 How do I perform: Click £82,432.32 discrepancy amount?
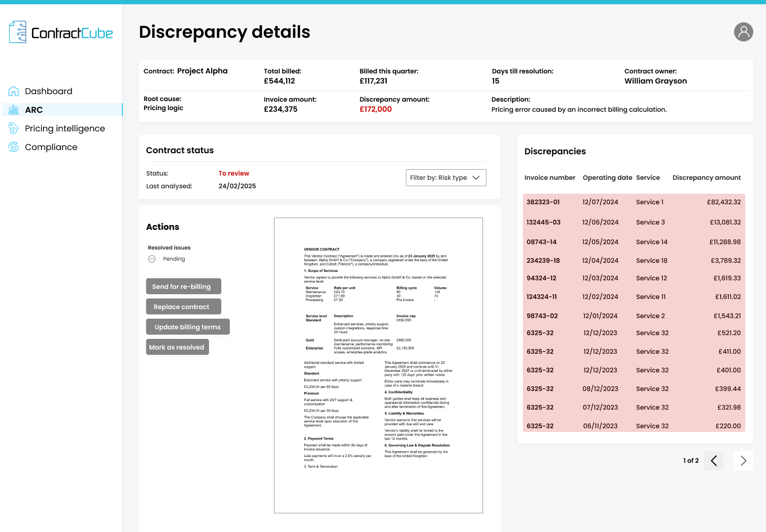point(724,202)
